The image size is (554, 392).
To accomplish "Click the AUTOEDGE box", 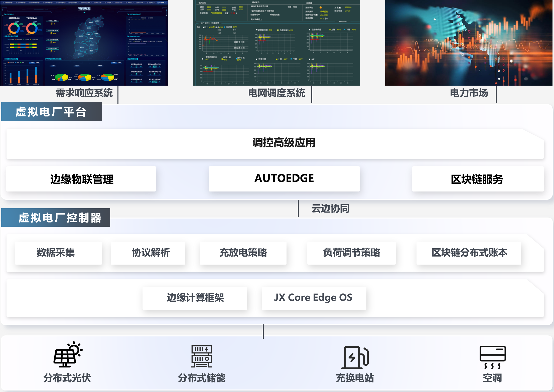I will coord(284,179).
